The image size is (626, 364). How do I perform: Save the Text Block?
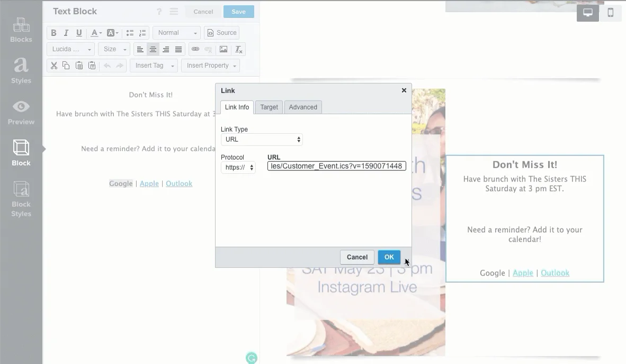point(239,12)
